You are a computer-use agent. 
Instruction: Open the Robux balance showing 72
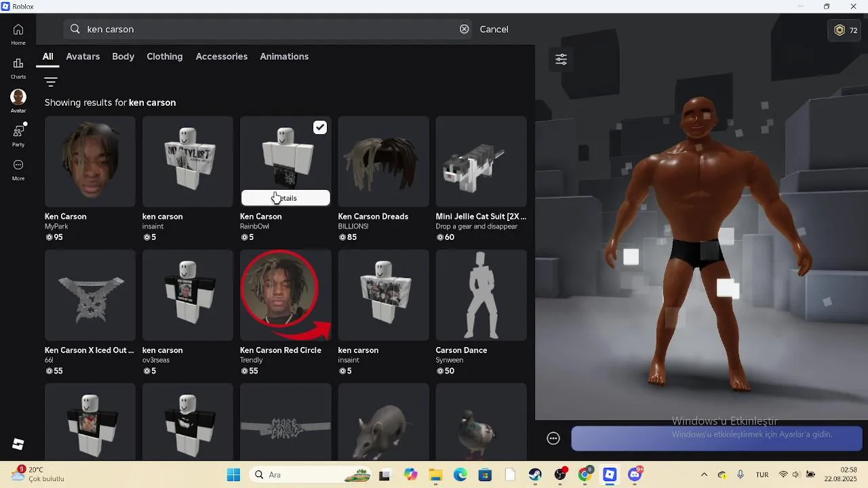tap(846, 30)
